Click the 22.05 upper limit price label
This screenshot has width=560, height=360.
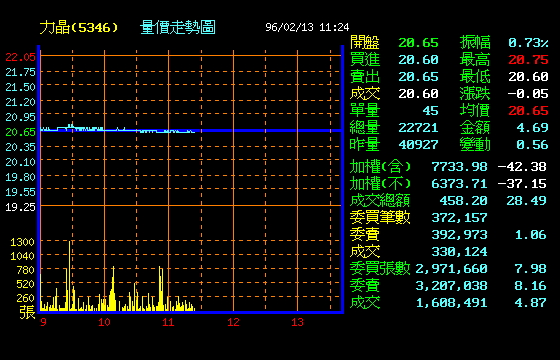(x=21, y=57)
